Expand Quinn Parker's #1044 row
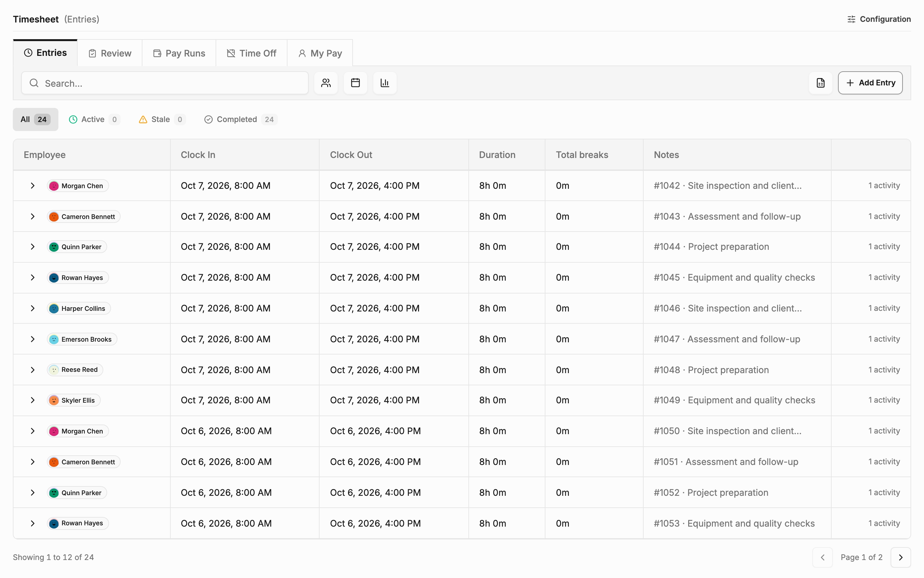Viewport: 924px width, 578px height. pyautogui.click(x=33, y=247)
